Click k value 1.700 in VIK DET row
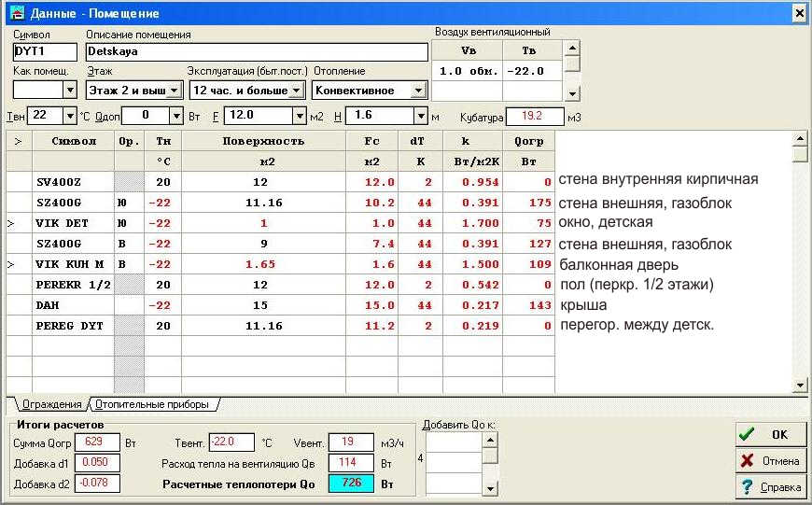The image size is (812, 505). (x=473, y=223)
